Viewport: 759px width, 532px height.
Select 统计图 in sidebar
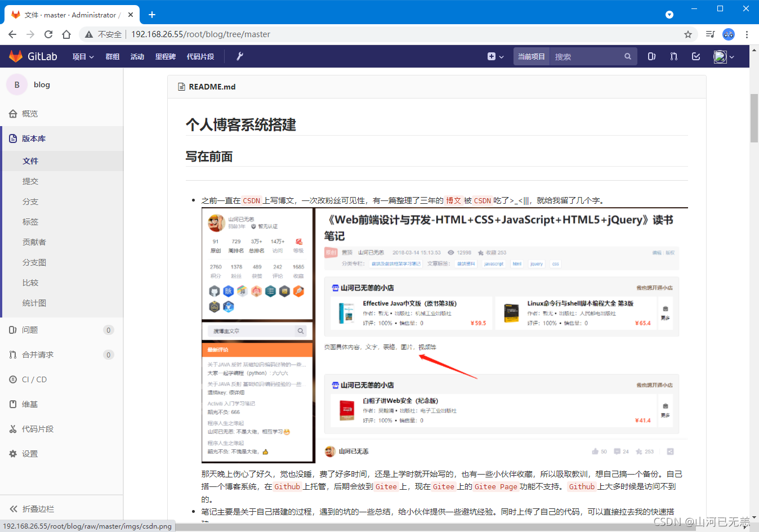(x=61, y=303)
